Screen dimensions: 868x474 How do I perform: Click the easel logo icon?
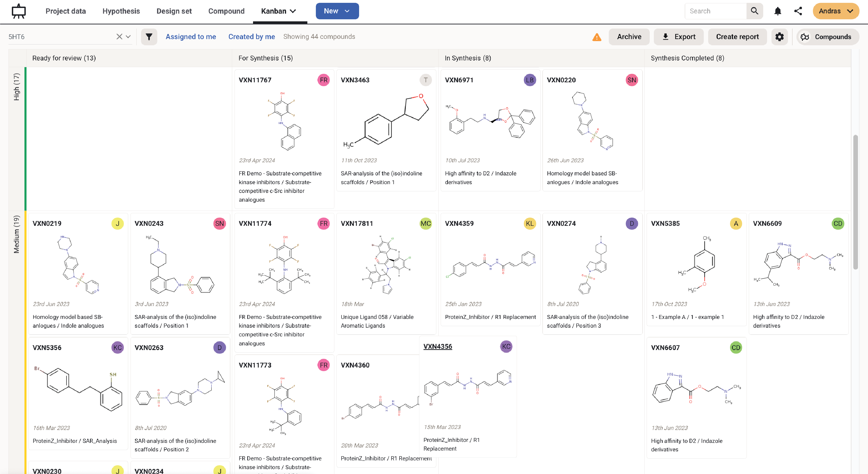coord(19,11)
